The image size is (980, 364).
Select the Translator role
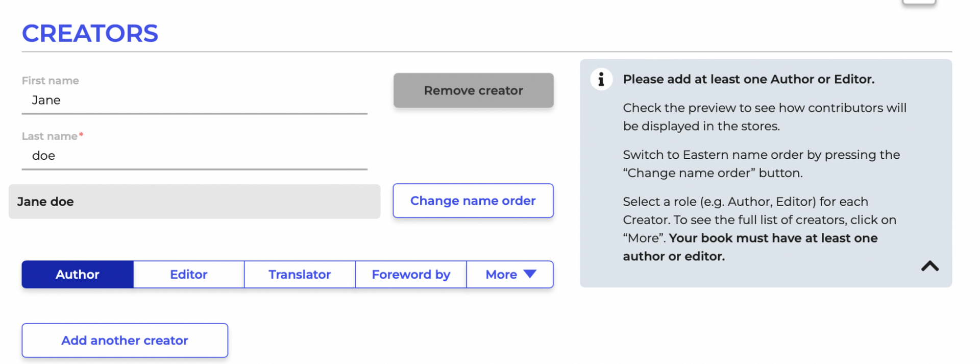pyautogui.click(x=299, y=274)
